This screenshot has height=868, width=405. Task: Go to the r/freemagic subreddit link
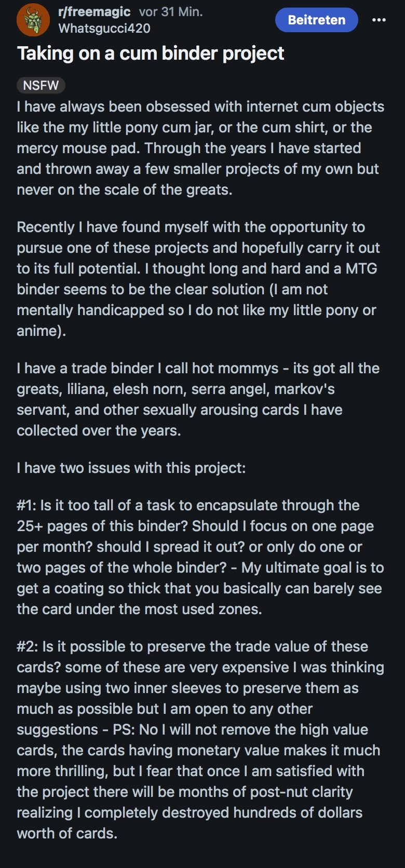tap(95, 12)
